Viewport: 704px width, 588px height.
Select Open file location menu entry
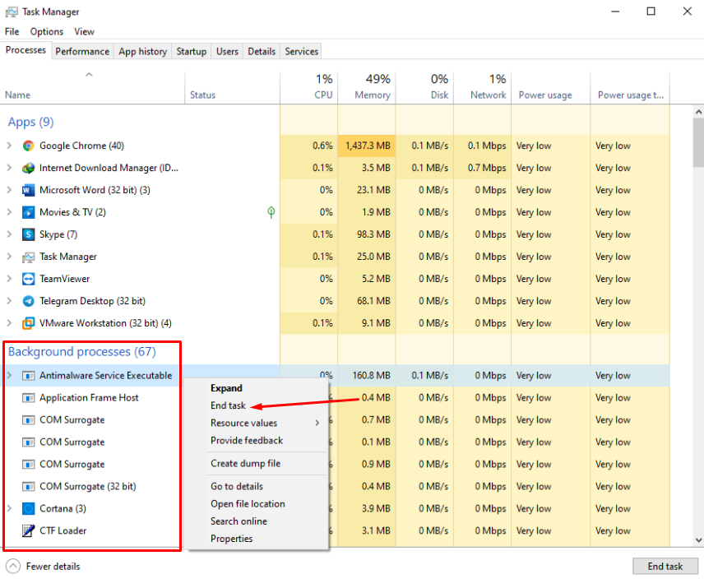pos(248,503)
